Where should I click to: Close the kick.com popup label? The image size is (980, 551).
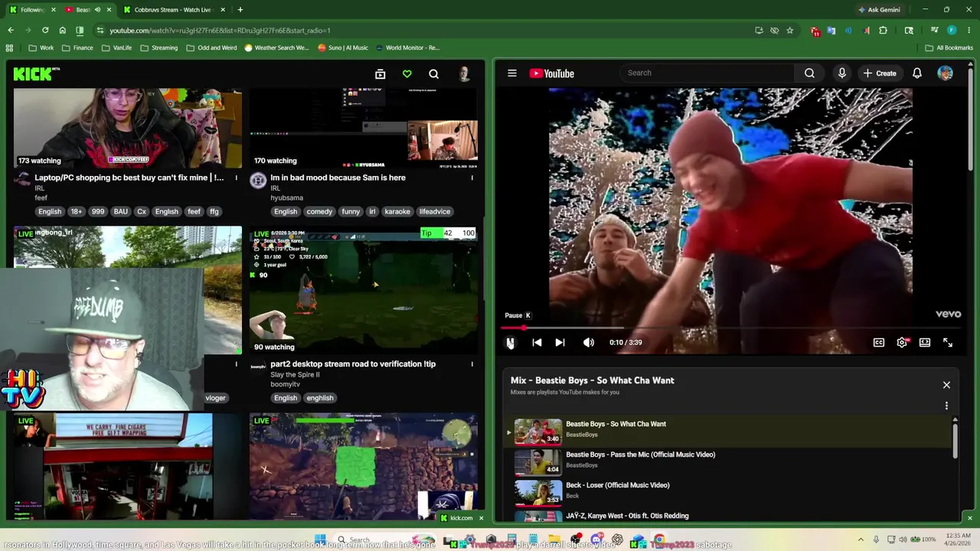[x=481, y=518]
